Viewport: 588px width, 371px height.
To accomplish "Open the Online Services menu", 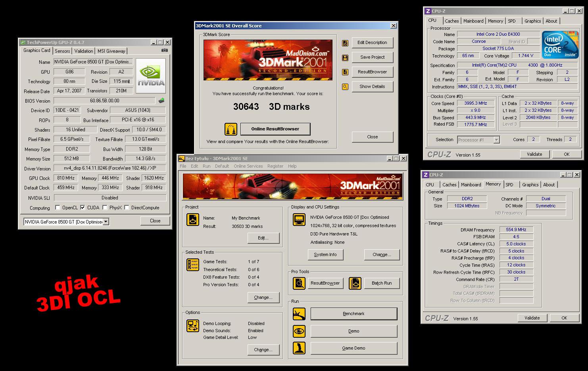I will click(248, 166).
